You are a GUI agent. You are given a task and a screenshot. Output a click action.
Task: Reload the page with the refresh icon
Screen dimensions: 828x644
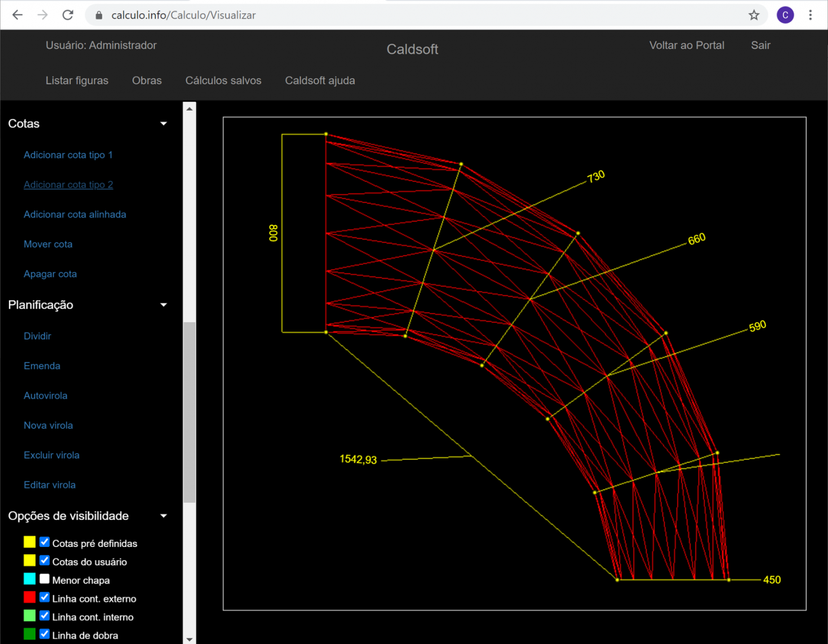click(68, 15)
